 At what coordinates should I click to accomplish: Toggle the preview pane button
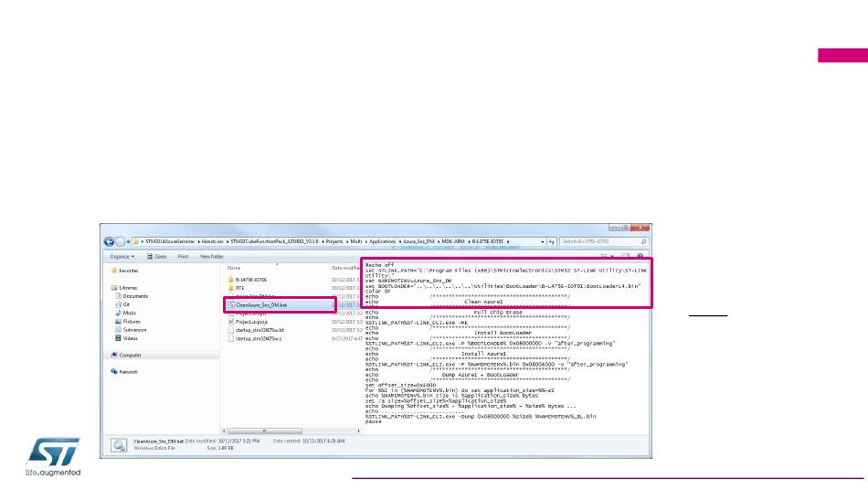(x=626, y=257)
